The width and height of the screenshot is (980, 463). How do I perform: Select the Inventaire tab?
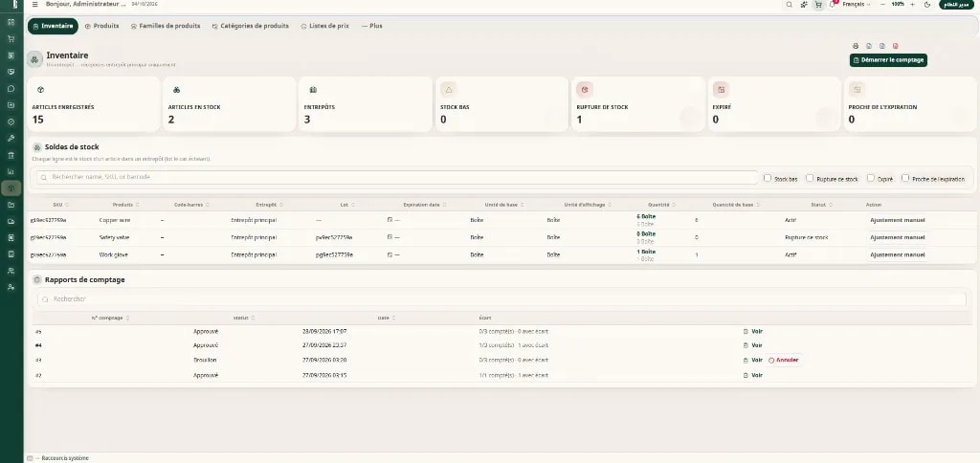point(53,26)
